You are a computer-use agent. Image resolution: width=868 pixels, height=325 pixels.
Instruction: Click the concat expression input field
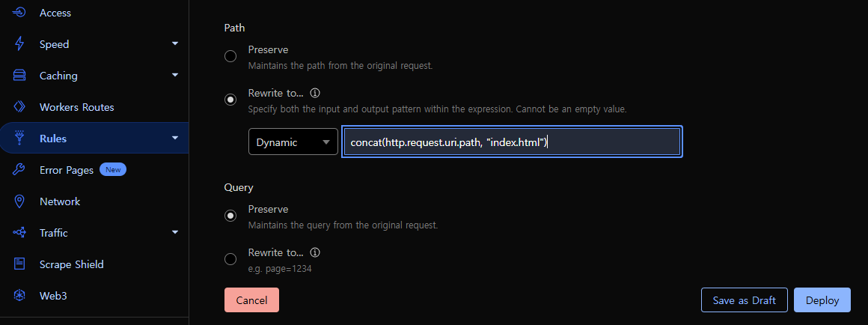pyautogui.click(x=512, y=142)
